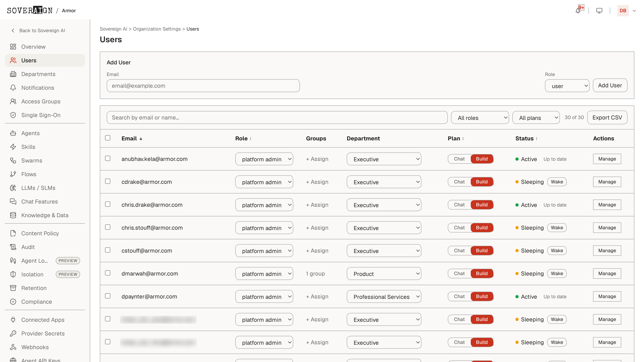Viewport: 644px width, 362px height.
Task: Open department dropdown for dmarwah@armor.com
Action: (x=384, y=274)
